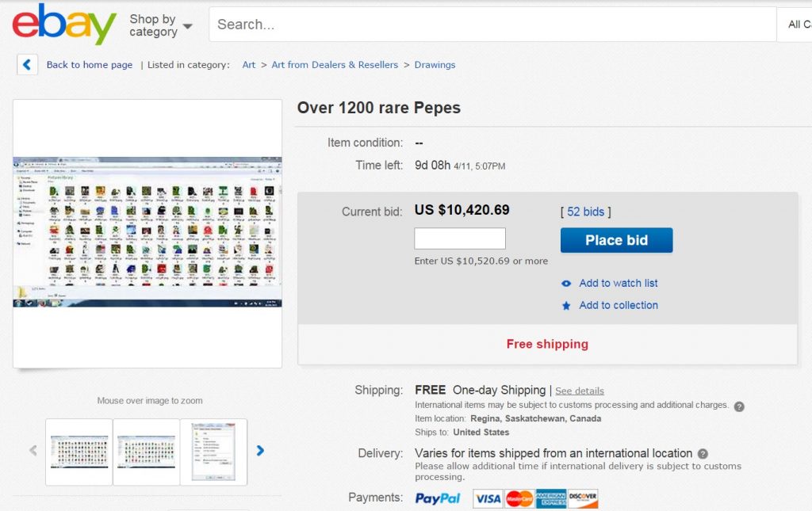Image resolution: width=812 pixels, height=511 pixels.
Task: Open the Art category breadcrumb
Action: pos(249,65)
